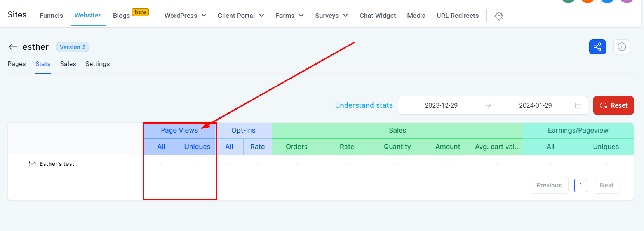Image resolution: width=644 pixels, height=231 pixels.
Task: Open the Blogs section
Action: [121, 16]
